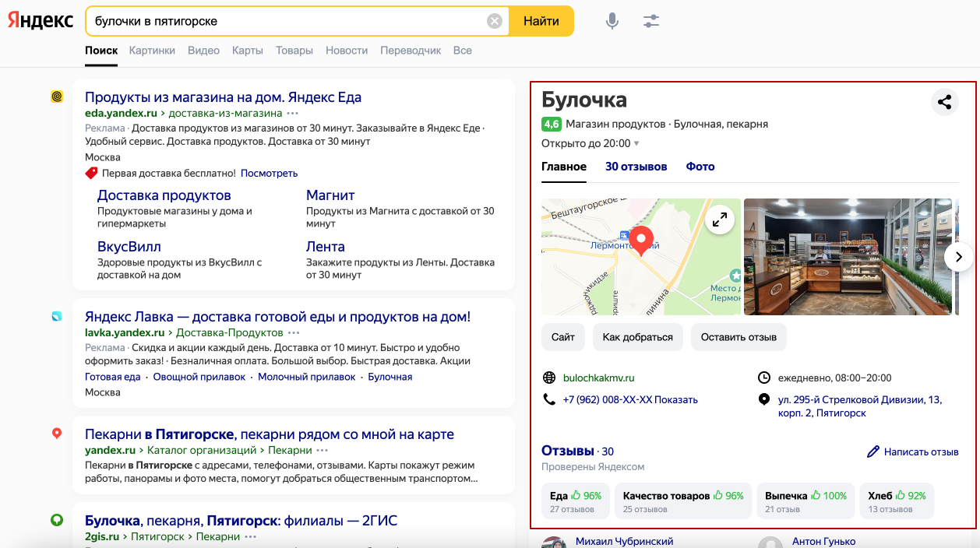This screenshot has width=980, height=548.
Task: Open the '30 отзывов' tab
Action: (x=636, y=167)
